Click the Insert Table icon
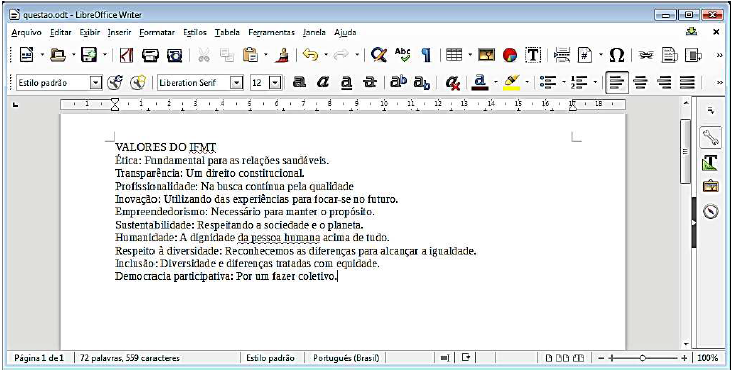The height and width of the screenshot is (373, 732). click(x=454, y=55)
